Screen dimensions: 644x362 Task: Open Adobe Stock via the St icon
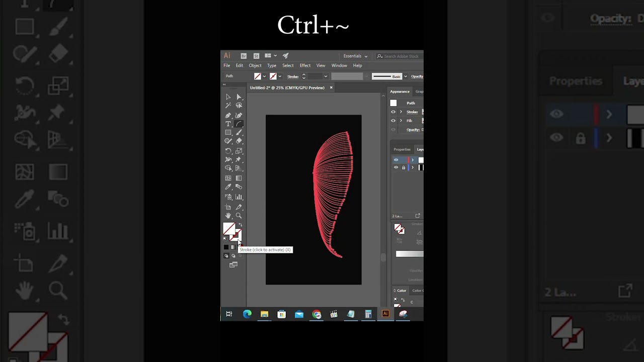click(x=256, y=56)
